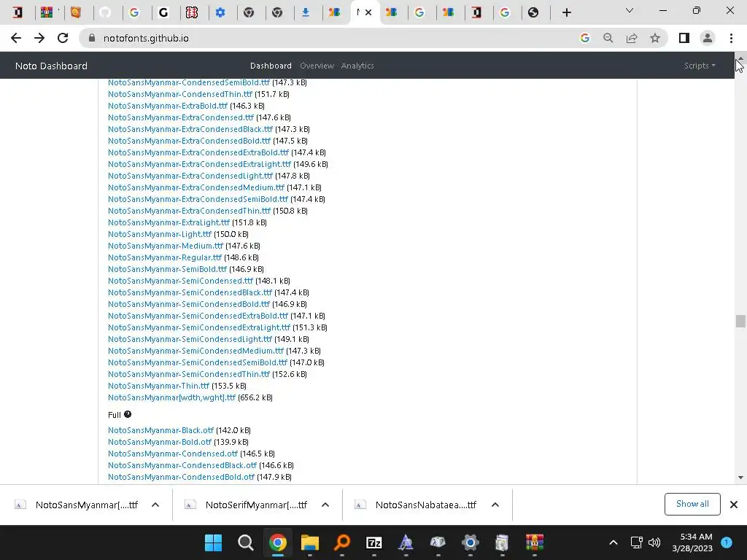Switch to the download-icon browser tab
747x560 pixels.
pos(306,12)
